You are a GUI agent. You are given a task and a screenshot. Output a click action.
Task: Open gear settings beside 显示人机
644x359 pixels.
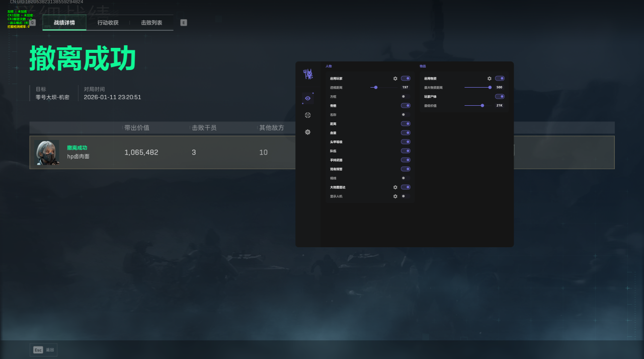tap(395, 196)
